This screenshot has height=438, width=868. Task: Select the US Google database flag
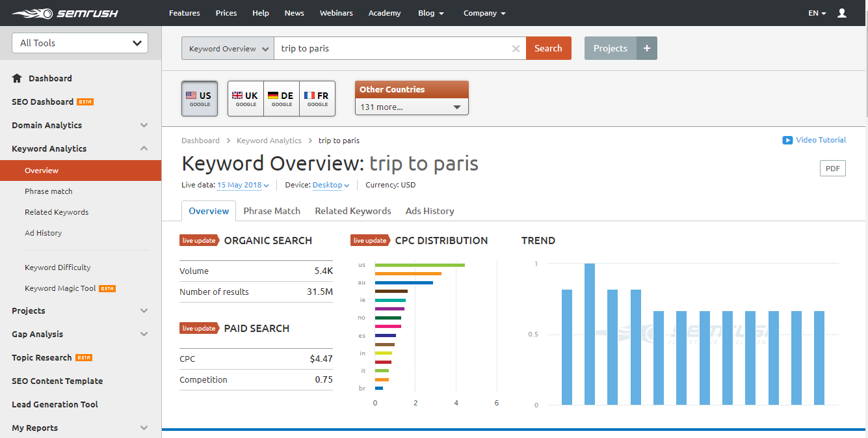pyautogui.click(x=200, y=99)
